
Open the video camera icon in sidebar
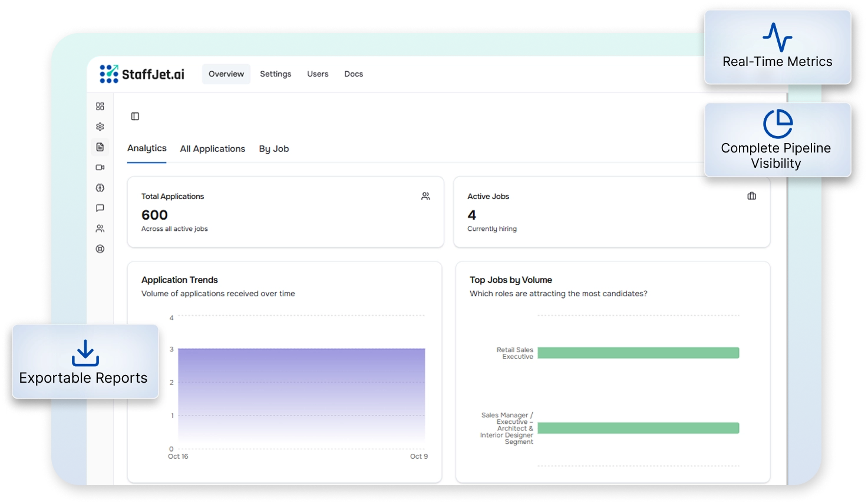point(100,167)
